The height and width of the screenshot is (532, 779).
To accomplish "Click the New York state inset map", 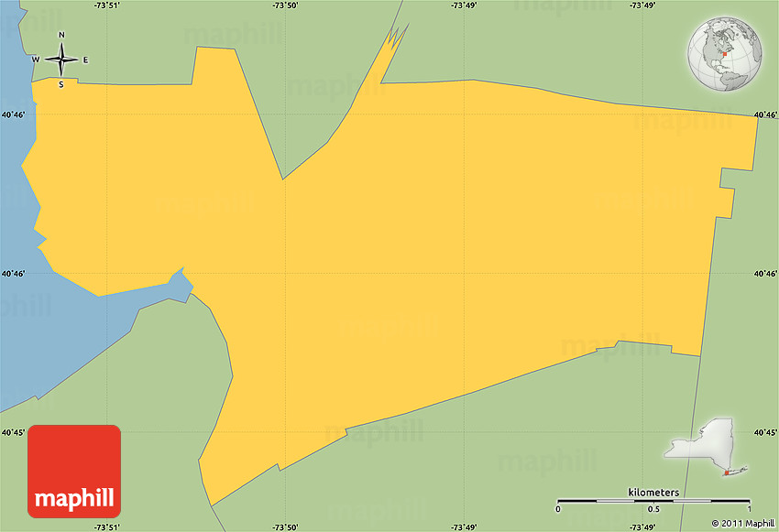I will coord(707,451).
